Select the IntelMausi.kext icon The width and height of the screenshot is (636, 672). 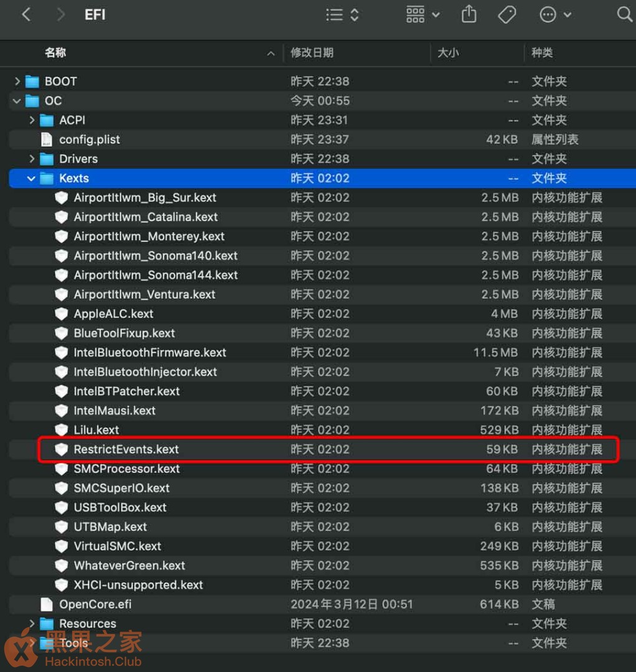click(x=61, y=411)
